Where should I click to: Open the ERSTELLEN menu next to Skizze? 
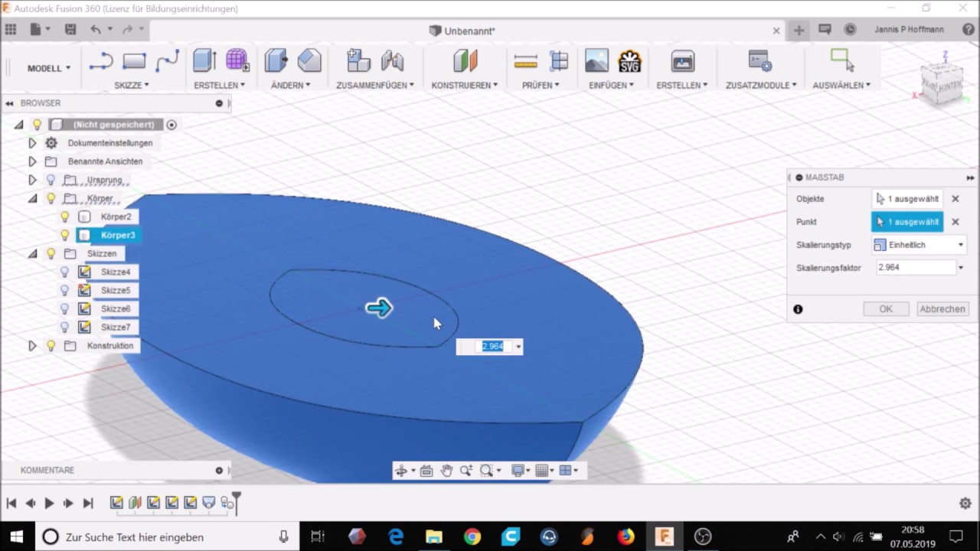(x=219, y=85)
